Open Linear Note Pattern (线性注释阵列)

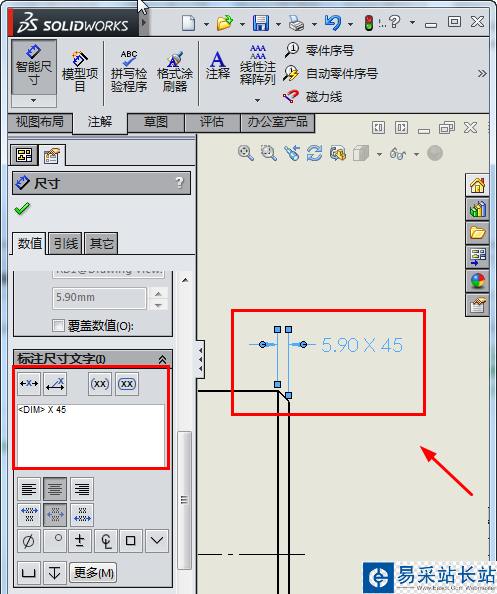point(258,65)
